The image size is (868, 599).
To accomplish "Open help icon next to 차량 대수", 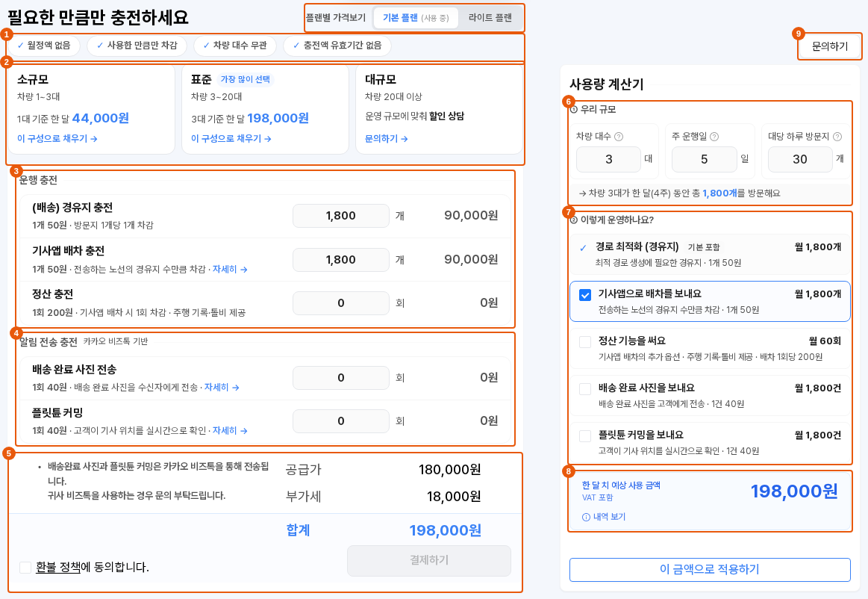I will pyautogui.click(x=619, y=137).
